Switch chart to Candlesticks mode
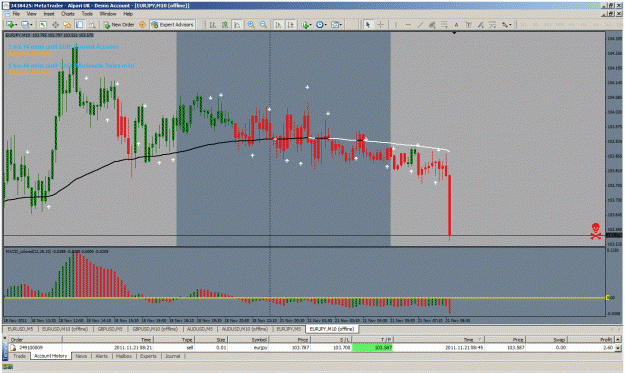Image resolution: width=625 pixels, height=373 pixels. coord(225,25)
